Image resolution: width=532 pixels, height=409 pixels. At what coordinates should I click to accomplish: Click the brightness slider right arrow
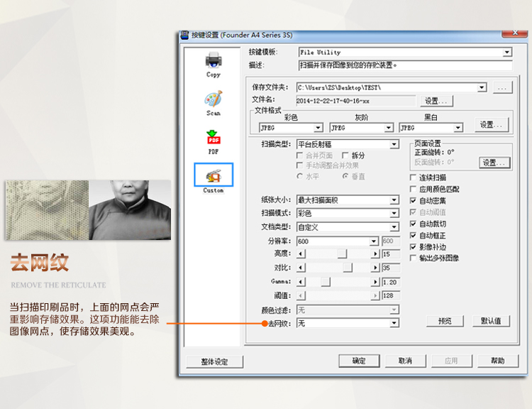tap(375, 253)
